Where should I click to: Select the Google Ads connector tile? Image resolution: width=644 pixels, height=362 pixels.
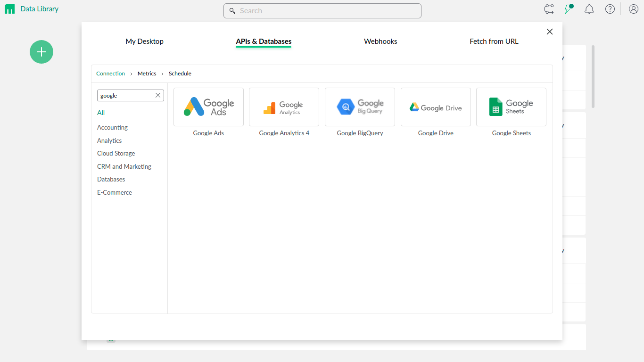click(x=208, y=107)
